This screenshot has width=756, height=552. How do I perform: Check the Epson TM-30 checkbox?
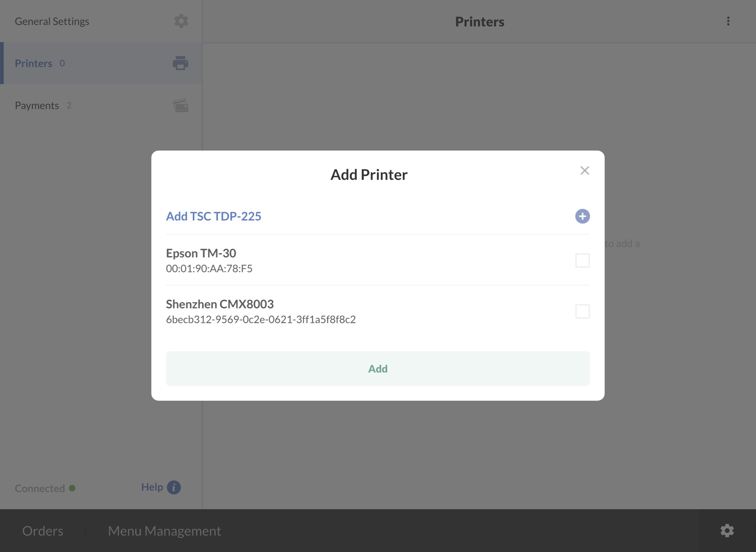582,261
